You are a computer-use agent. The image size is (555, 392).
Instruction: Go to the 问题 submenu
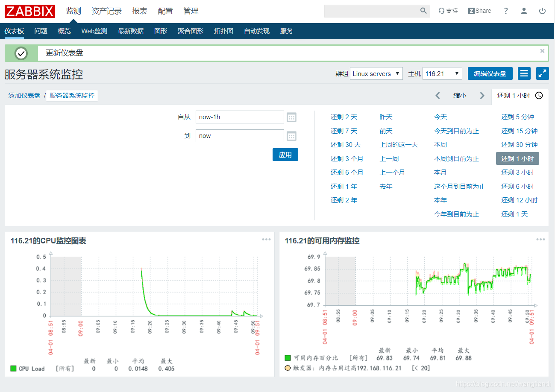click(41, 31)
